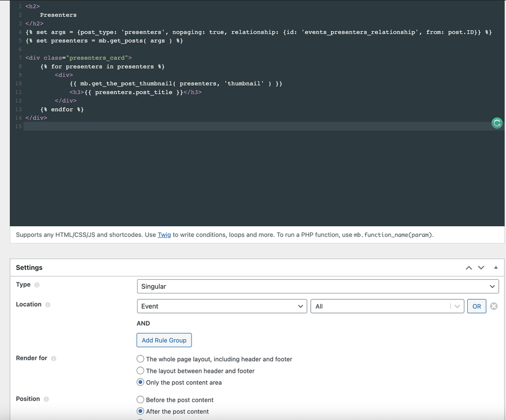Click the 'for presenters in presenters' line
506x420 pixels.
pos(103,67)
